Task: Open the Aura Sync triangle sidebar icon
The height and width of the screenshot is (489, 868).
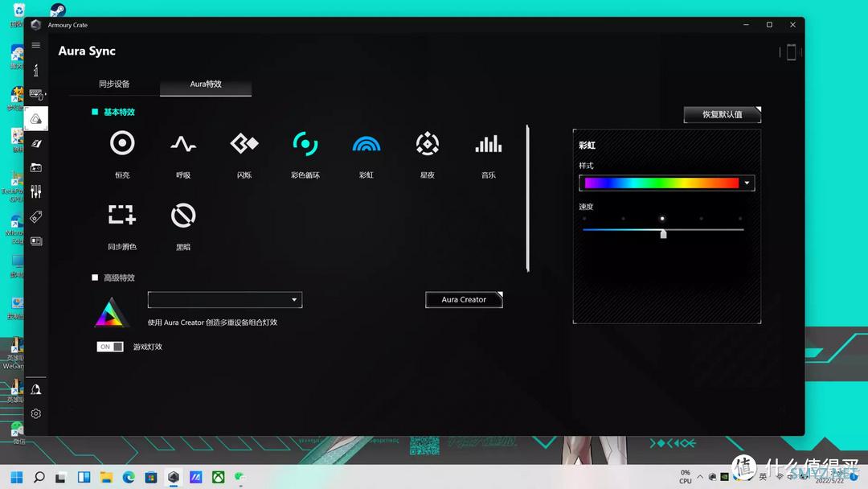Action: tap(36, 119)
